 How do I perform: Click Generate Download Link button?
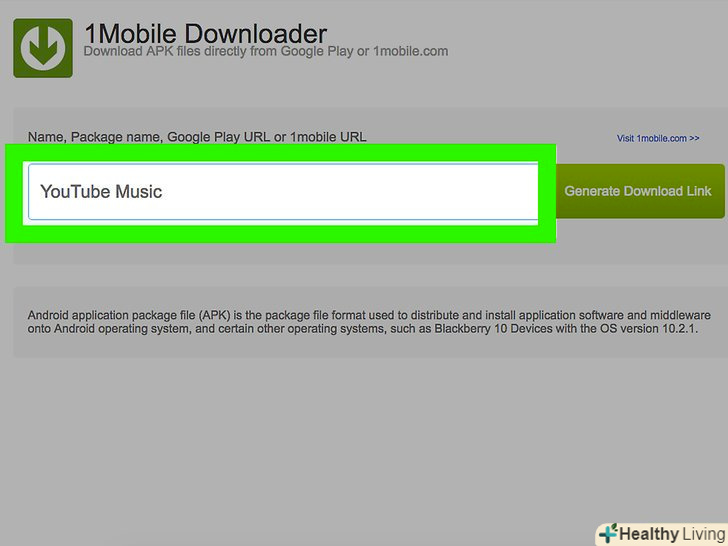click(x=640, y=191)
